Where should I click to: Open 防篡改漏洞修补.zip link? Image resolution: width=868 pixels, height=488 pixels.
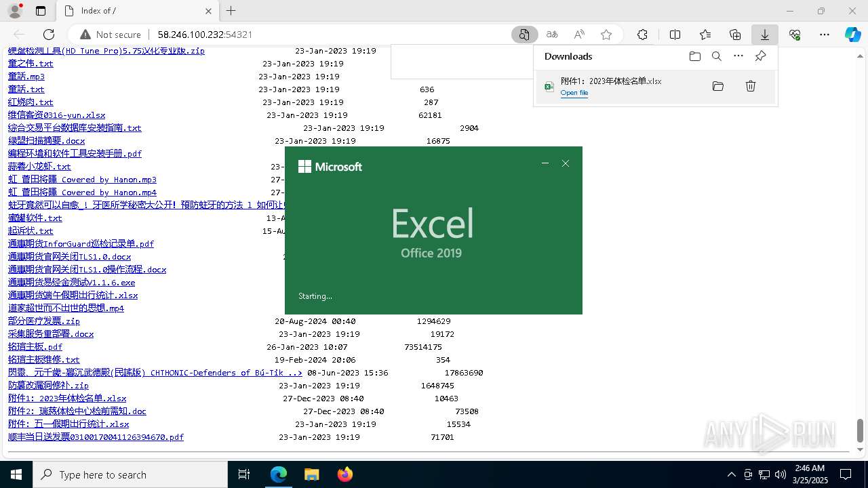pos(48,385)
